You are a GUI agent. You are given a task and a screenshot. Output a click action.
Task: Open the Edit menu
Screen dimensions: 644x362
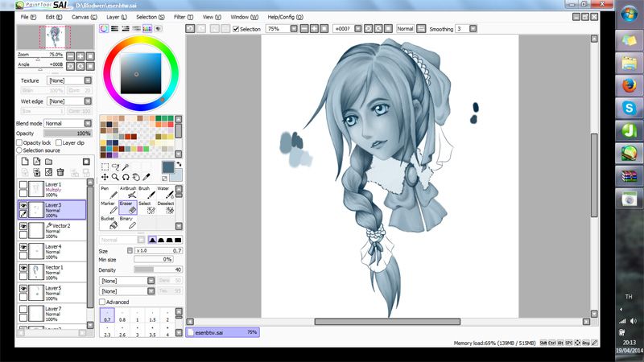(54, 17)
